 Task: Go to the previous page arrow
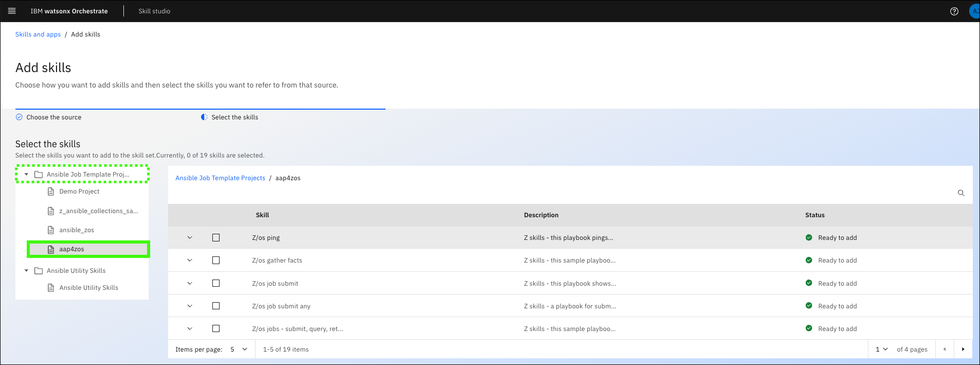click(945, 349)
